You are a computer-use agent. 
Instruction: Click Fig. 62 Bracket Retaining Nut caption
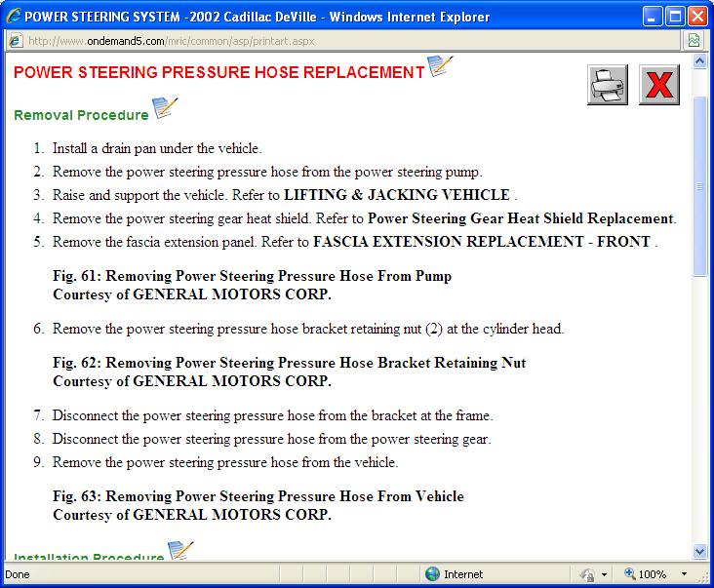pyautogui.click(x=290, y=363)
